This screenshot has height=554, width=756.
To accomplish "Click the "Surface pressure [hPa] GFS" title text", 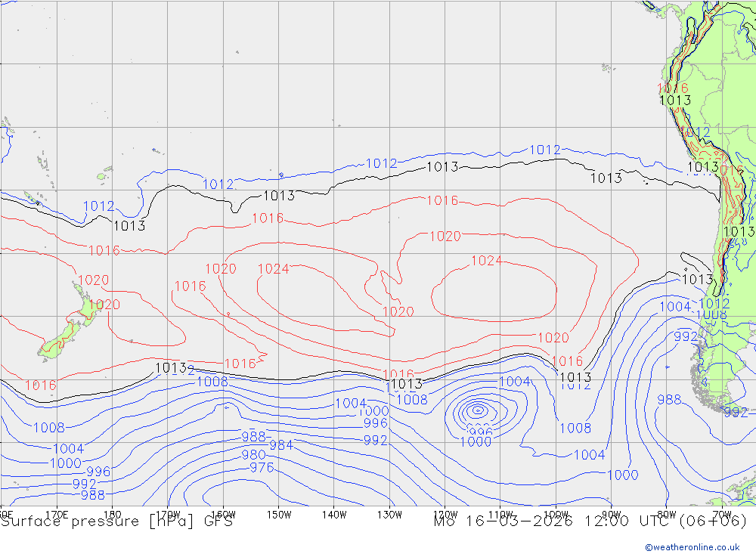I will point(116,522).
